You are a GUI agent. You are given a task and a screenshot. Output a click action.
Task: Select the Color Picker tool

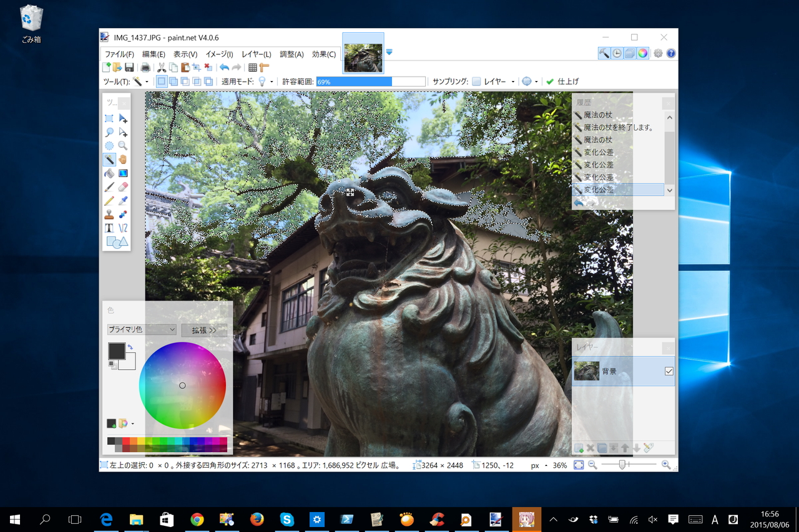tap(123, 200)
